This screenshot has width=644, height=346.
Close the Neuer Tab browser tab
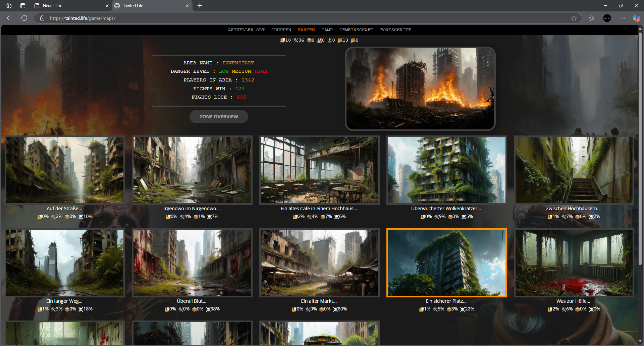pyautogui.click(x=107, y=6)
